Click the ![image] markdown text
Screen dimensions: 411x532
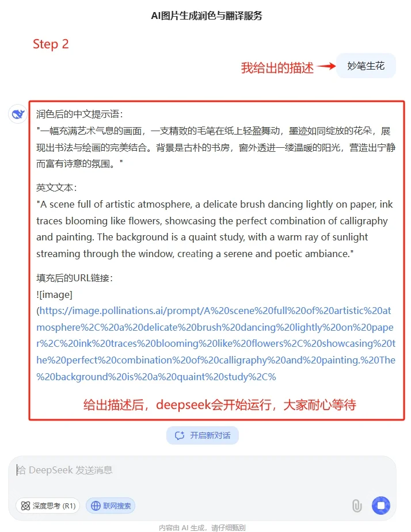pyautogui.click(x=54, y=294)
